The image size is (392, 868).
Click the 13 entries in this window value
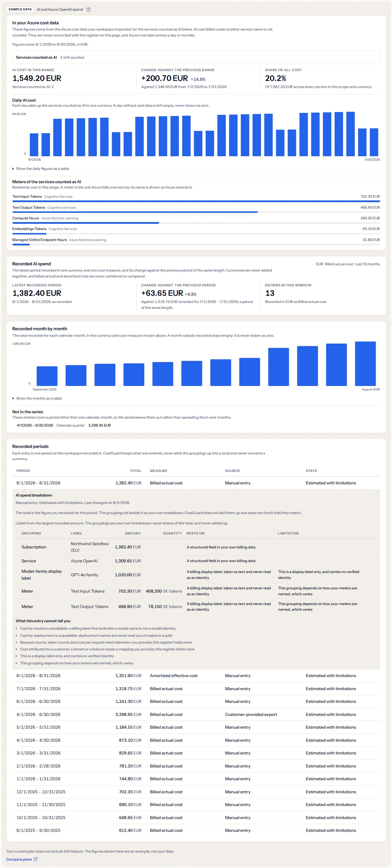(x=269, y=293)
